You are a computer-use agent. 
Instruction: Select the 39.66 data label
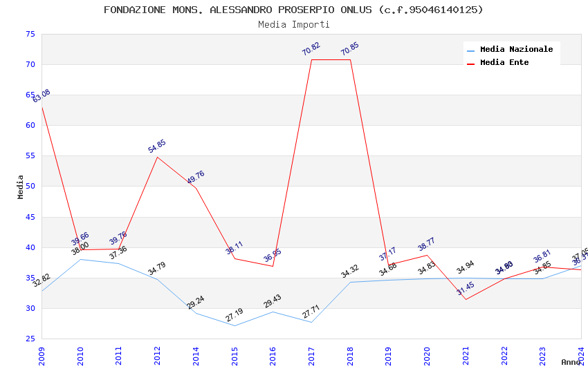tap(80, 238)
